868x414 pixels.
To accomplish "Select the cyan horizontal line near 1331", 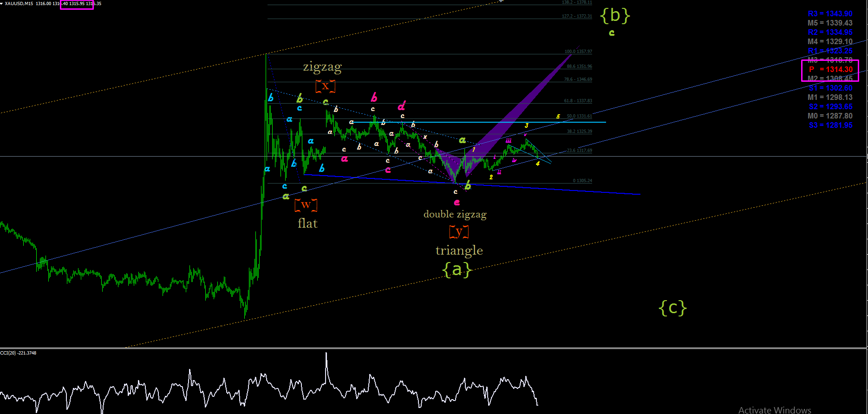I will click(x=478, y=122).
